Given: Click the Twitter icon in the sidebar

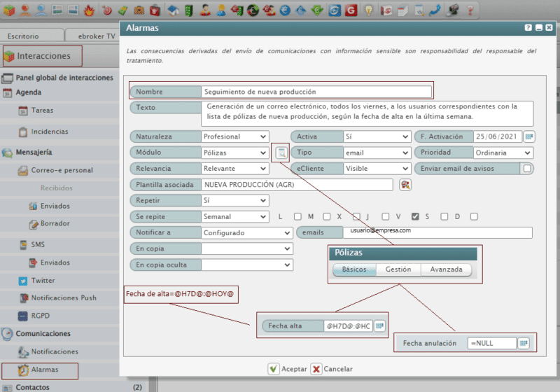Looking at the screenshot, I should coord(23,280).
